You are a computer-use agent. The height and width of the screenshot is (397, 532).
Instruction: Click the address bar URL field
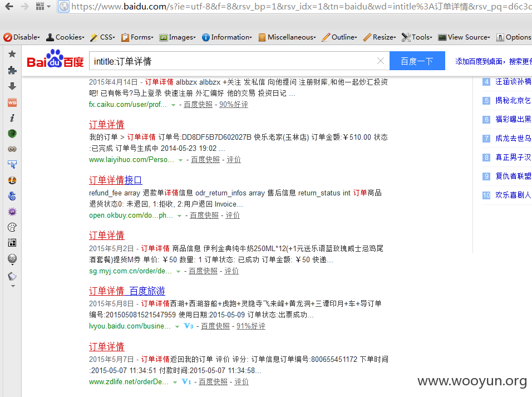(300, 7)
